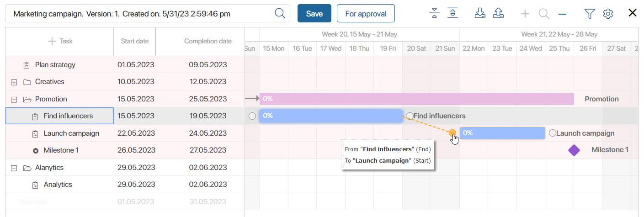Collapse all rows icon in toolbar

point(434,13)
